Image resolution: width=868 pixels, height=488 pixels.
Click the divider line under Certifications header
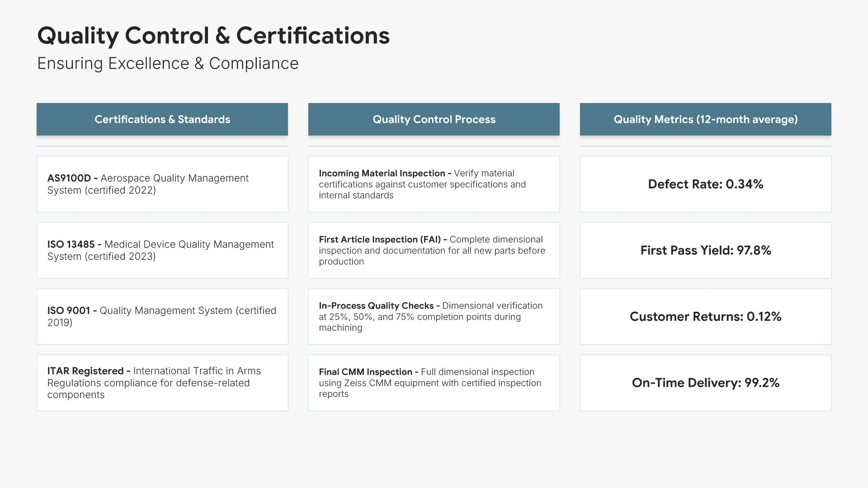point(162,146)
